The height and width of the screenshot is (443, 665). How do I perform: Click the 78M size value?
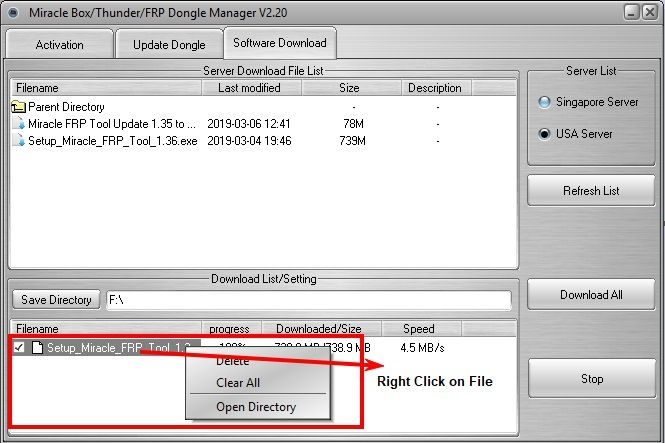click(353, 124)
